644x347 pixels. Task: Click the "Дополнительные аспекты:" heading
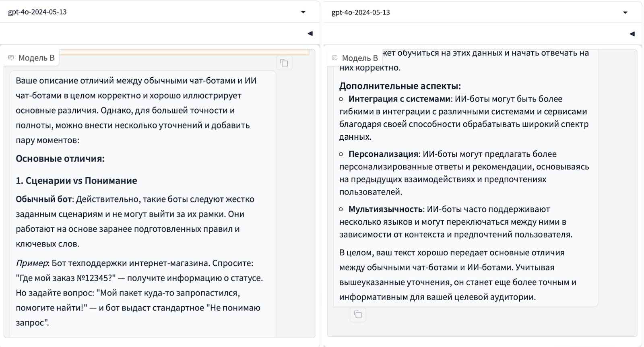click(400, 86)
